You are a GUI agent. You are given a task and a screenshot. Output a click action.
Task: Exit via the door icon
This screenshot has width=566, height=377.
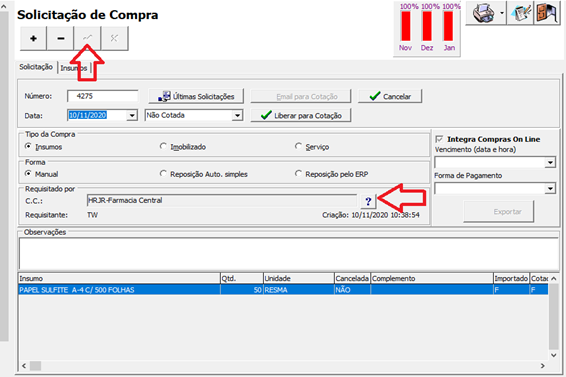tap(547, 13)
